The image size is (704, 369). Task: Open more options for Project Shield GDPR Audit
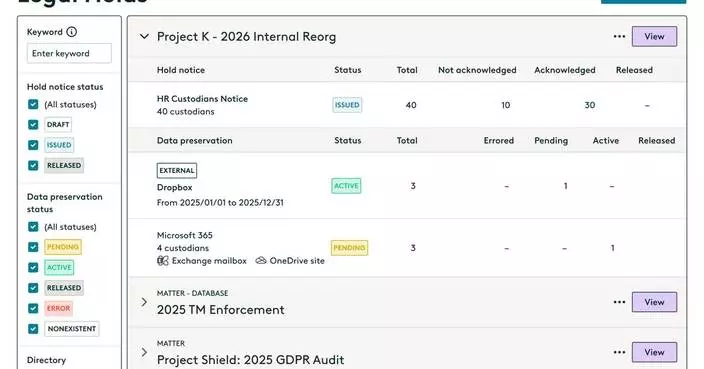(619, 352)
